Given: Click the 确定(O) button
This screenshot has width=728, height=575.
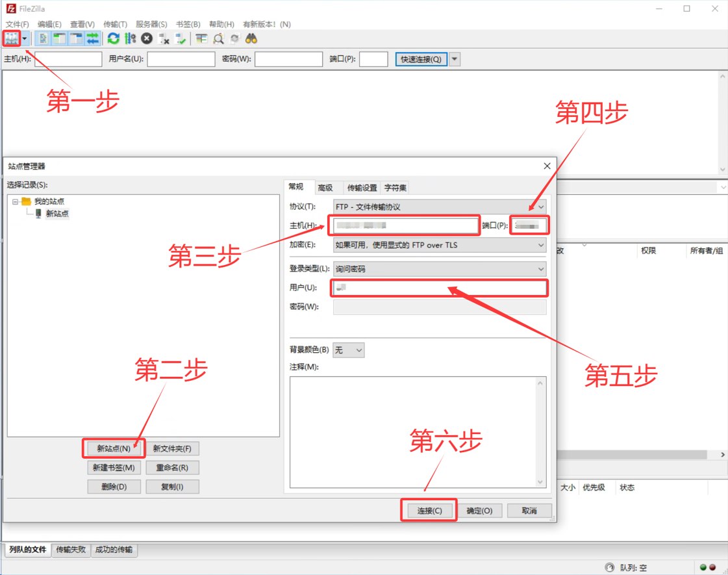Looking at the screenshot, I should point(480,511).
